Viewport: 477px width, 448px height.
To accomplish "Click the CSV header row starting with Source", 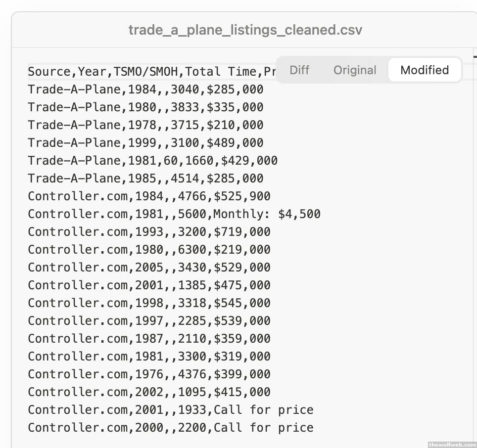I will [x=148, y=72].
